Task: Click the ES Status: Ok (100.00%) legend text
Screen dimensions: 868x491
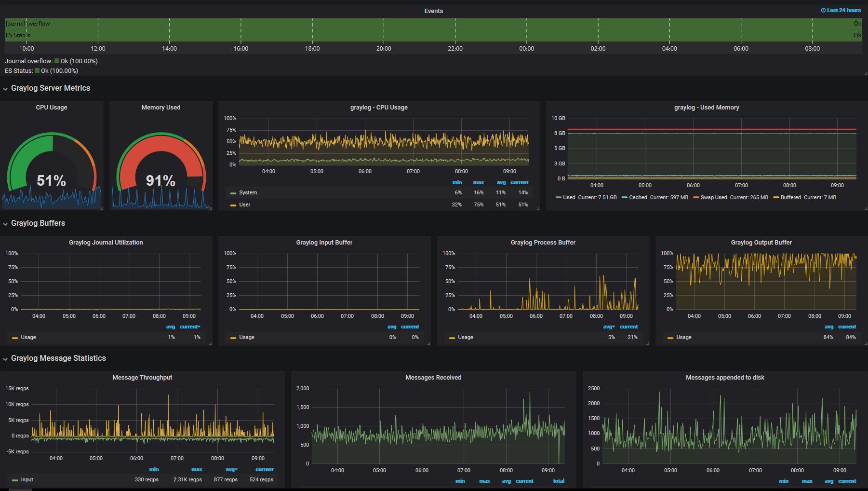Action: click(41, 71)
